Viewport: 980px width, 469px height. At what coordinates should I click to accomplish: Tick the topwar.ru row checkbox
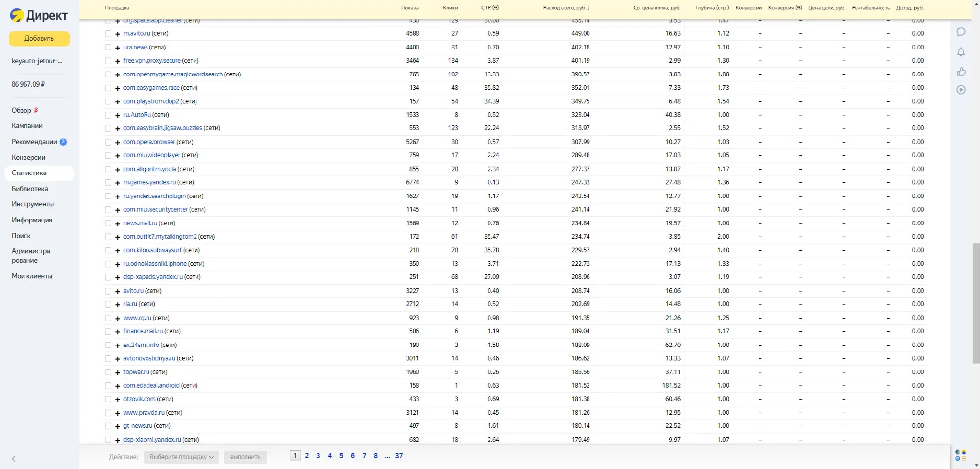[108, 372]
